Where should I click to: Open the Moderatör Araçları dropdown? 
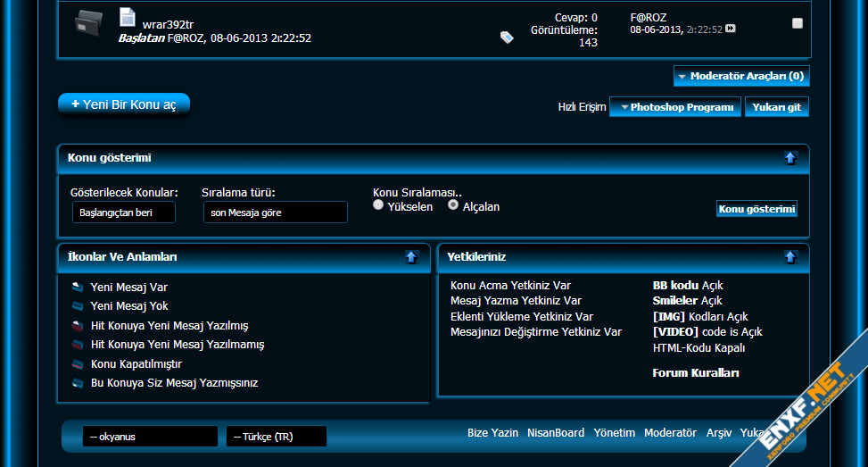[741, 77]
